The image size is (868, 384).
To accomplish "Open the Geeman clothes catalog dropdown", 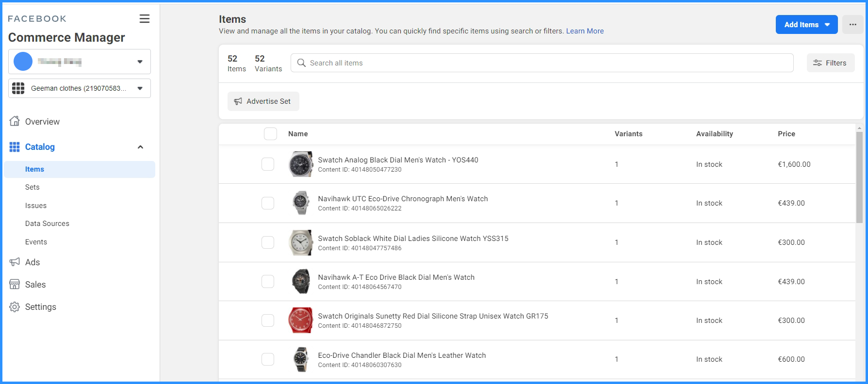I will tap(80, 88).
